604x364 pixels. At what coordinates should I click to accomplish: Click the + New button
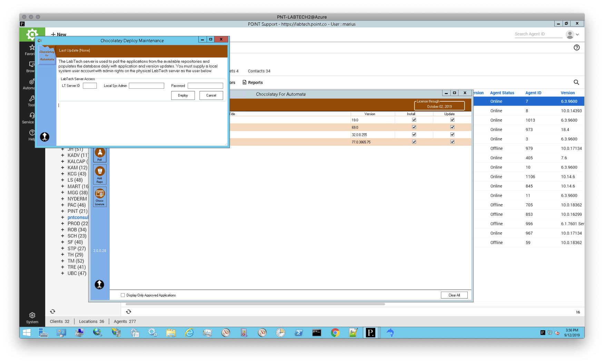point(59,34)
